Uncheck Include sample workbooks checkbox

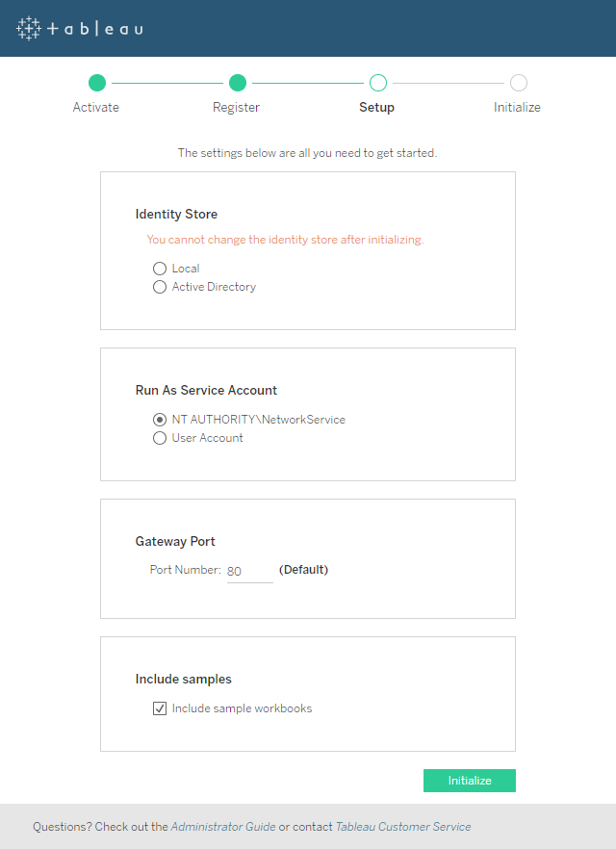pyautogui.click(x=160, y=708)
